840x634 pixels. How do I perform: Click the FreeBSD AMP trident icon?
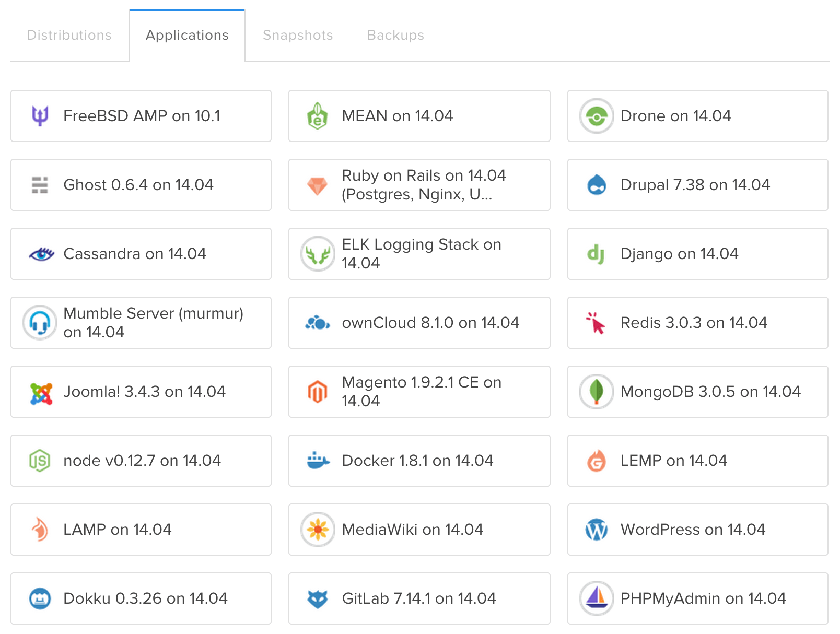(40, 116)
